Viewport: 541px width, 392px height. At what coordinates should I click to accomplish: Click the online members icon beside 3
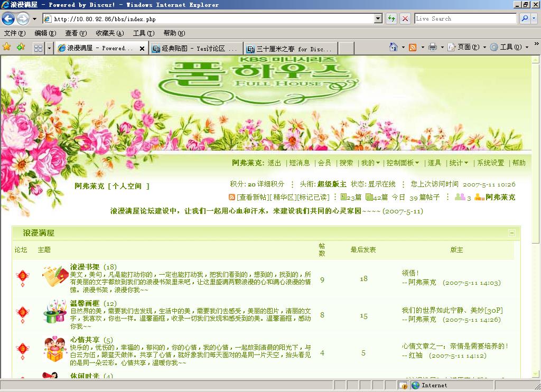pyautogui.click(x=460, y=197)
